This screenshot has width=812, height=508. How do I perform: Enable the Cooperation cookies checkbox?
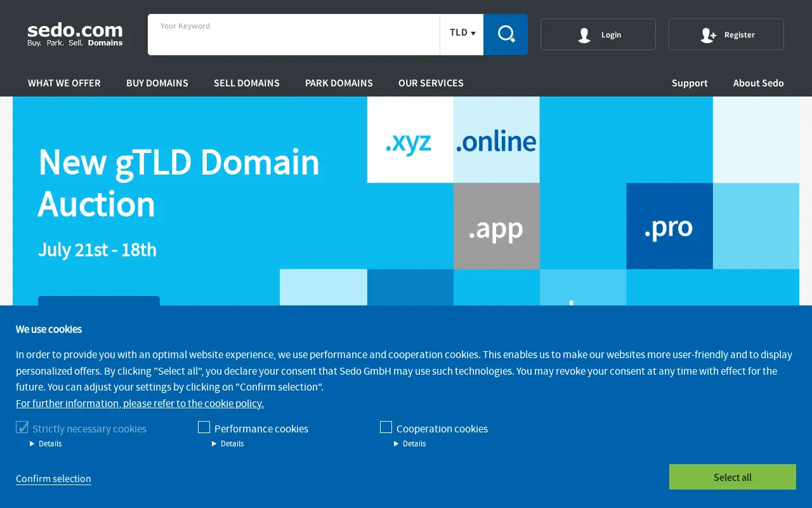pyautogui.click(x=386, y=427)
